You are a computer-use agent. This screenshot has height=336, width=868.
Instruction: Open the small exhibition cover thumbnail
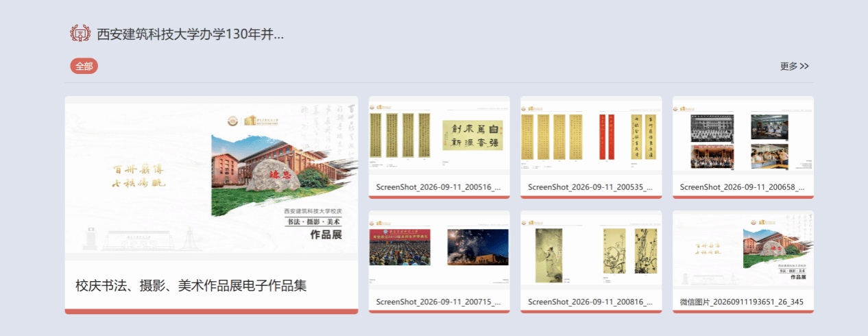[743, 250]
